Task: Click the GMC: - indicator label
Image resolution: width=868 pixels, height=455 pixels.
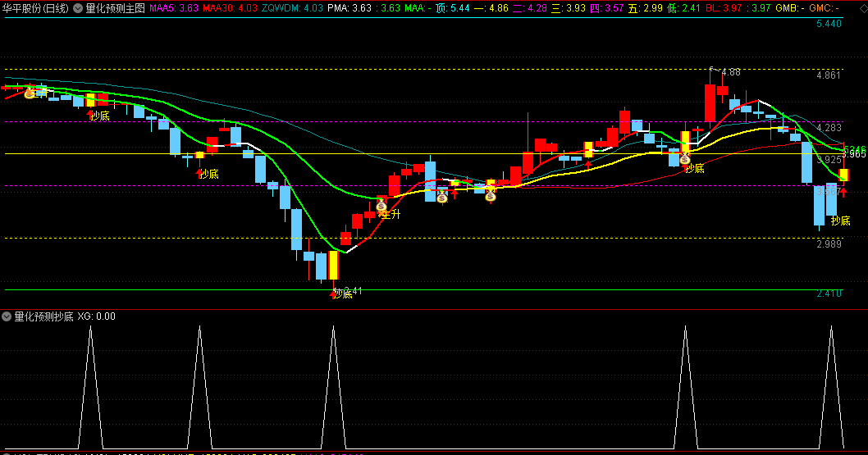Action: pyautogui.click(x=825, y=8)
